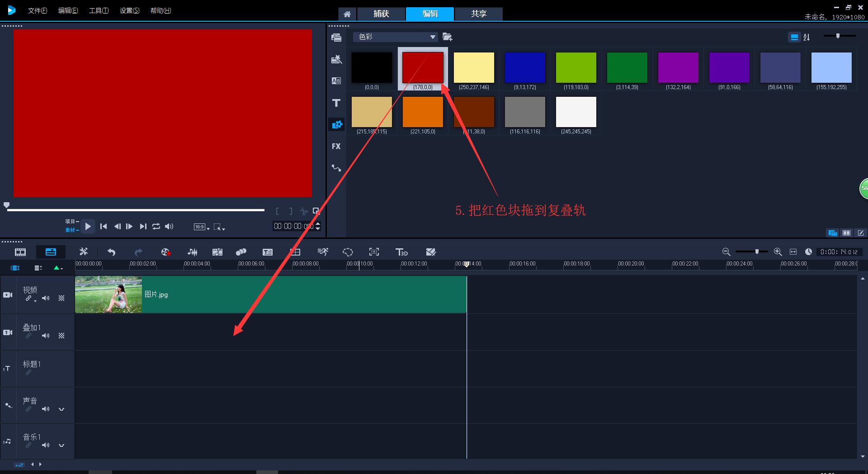Switch to Timeline view
This screenshot has width=868, height=474.
51,252
